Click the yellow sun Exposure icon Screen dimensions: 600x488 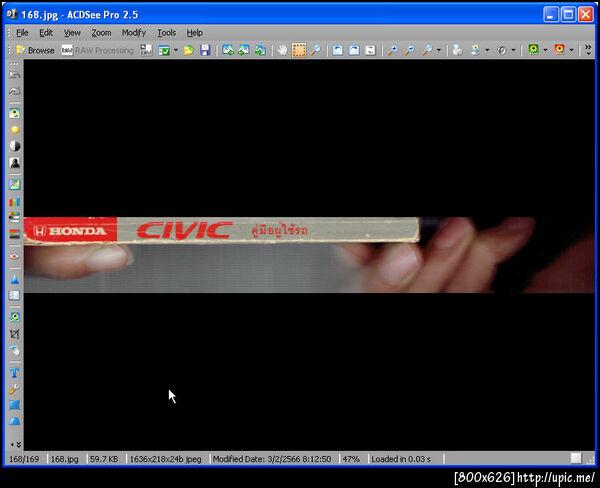(15, 130)
